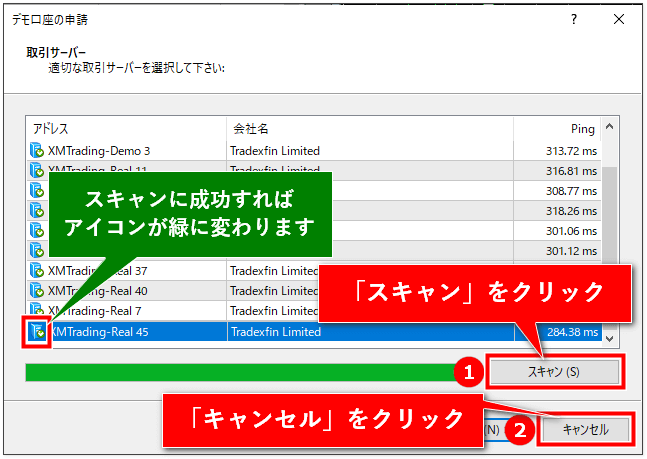Image resolution: width=647 pixels, height=459 pixels.
Task: Select the XMTrading-Real 45 server row
Action: [x=314, y=331]
